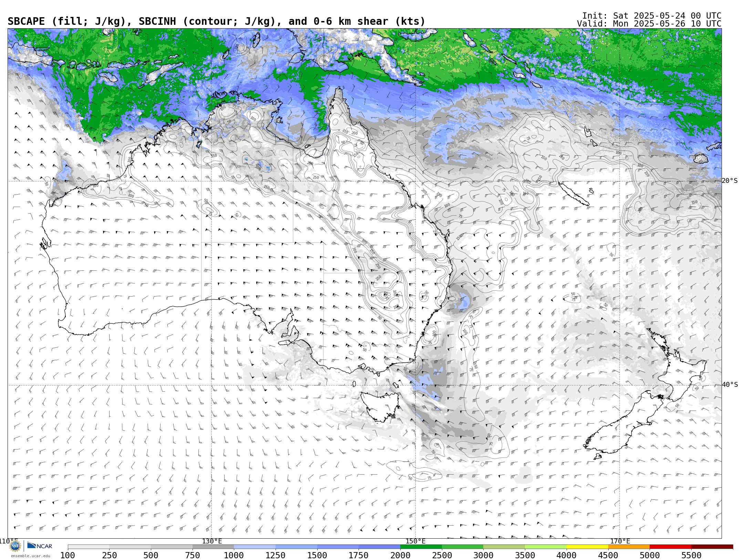This screenshot has width=744, height=560.
Task: Click the 40°S latitude label
Action: point(730,385)
